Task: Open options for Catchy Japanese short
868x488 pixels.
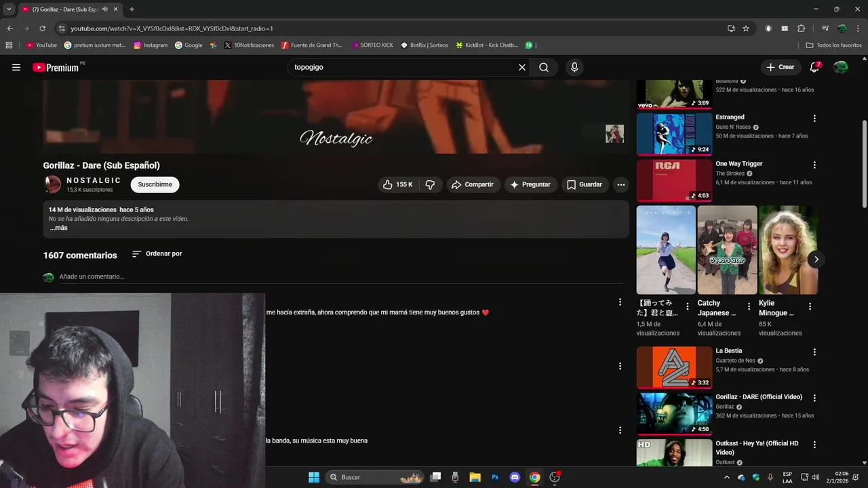Action: (749, 307)
